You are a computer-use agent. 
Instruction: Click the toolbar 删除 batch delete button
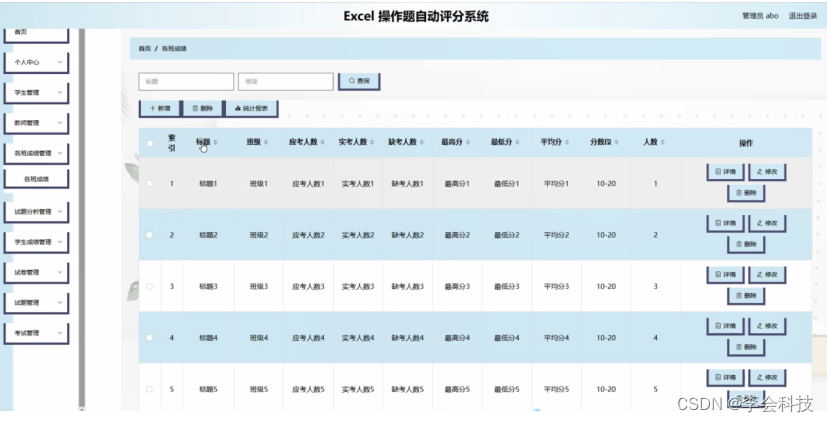[202, 108]
